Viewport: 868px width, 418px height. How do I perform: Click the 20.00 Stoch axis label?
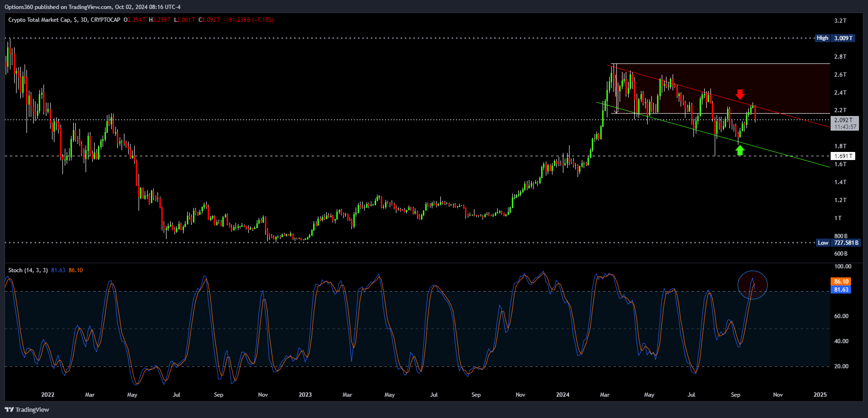click(x=841, y=366)
